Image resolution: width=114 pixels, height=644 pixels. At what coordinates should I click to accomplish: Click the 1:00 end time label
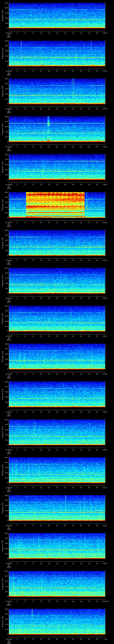105,639
